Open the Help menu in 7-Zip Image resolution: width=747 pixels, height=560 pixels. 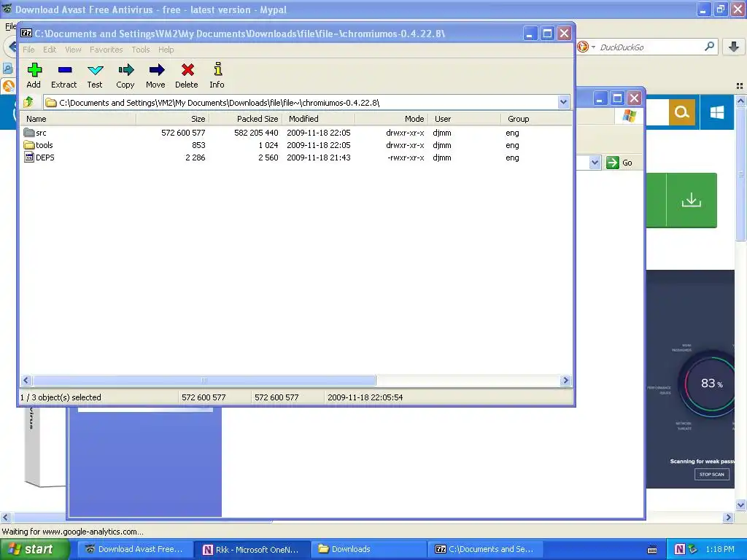166,50
